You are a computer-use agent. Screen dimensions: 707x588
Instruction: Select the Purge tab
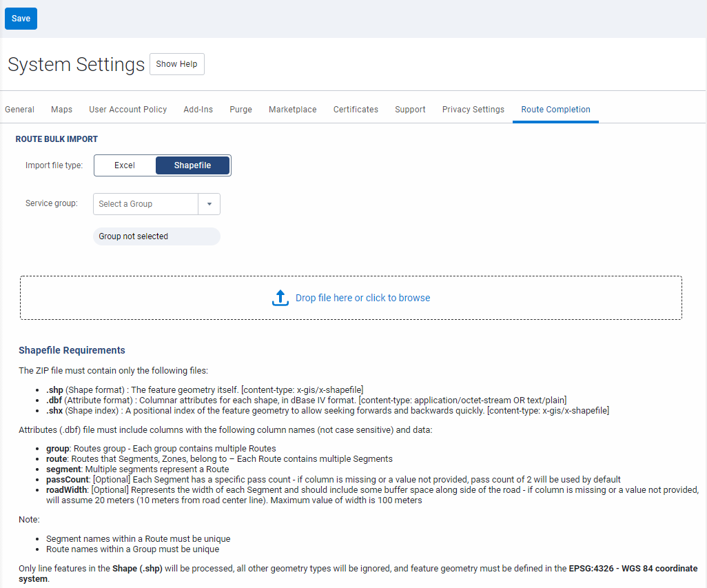pyautogui.click(x=240, y=110)
